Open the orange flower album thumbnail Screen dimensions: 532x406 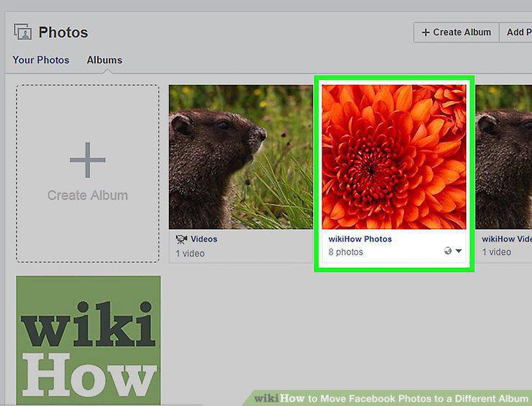[394, 157]
